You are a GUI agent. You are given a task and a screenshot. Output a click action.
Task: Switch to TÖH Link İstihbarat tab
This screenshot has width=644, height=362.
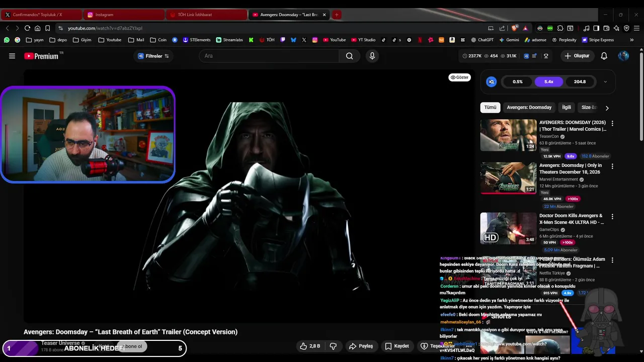206,15
